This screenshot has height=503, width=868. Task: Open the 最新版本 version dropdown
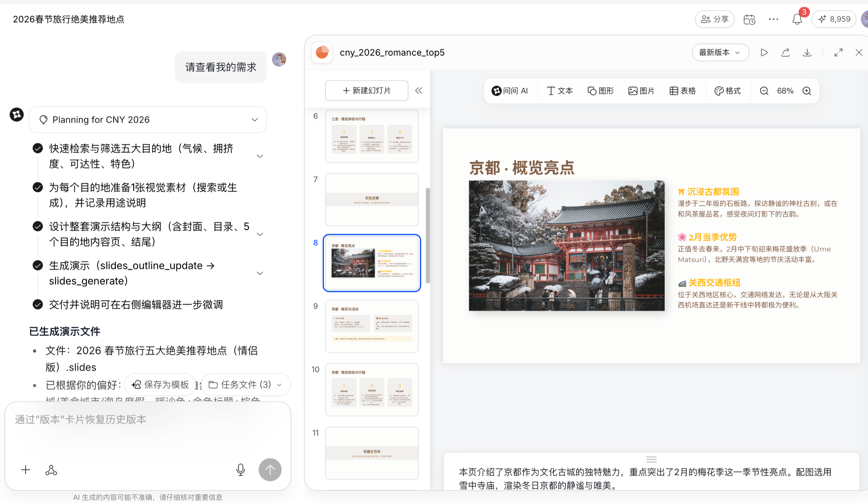tap(720, 52)
